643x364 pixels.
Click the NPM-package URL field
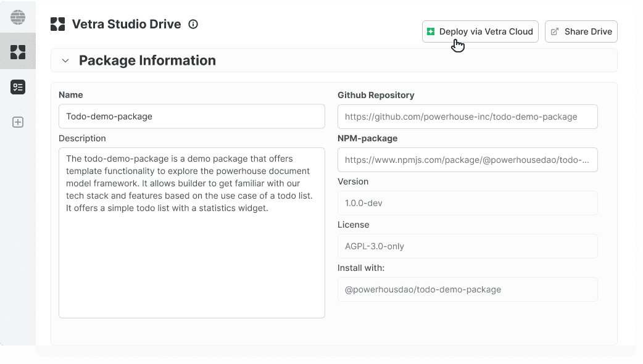click(467, 160)
